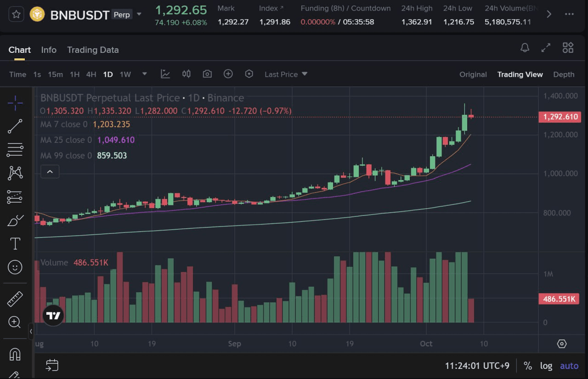
Task: Open the chart layout grid icon
Action: [568, 48]
